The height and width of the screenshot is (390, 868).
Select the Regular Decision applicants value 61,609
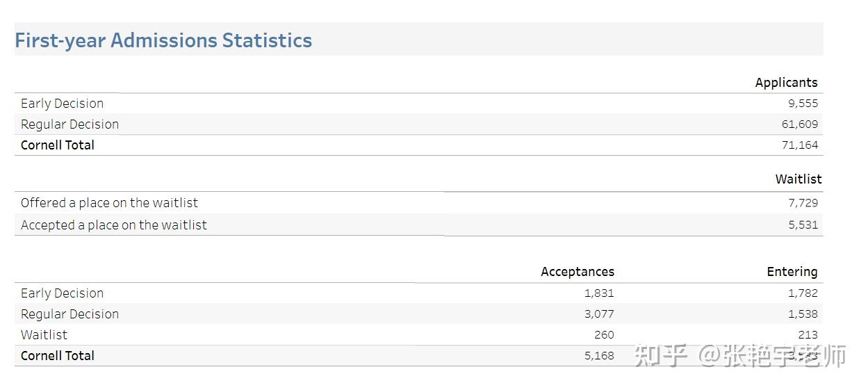tap(799, 124)
